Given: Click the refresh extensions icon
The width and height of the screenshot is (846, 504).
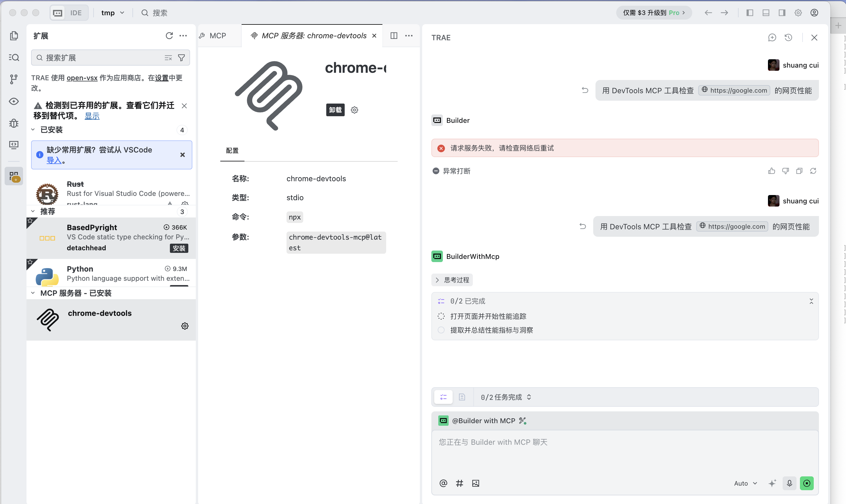Looking at the screenshot, I should (169, 36).
